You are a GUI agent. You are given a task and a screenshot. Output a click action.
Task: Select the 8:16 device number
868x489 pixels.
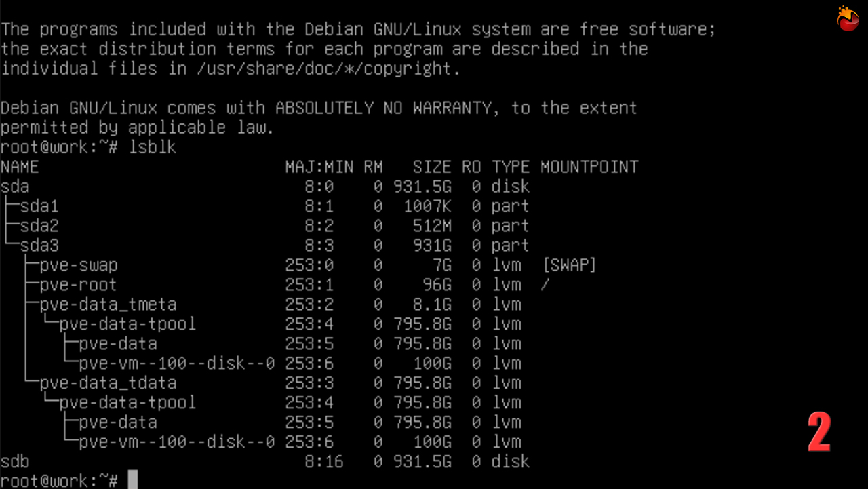pos(323,462)
